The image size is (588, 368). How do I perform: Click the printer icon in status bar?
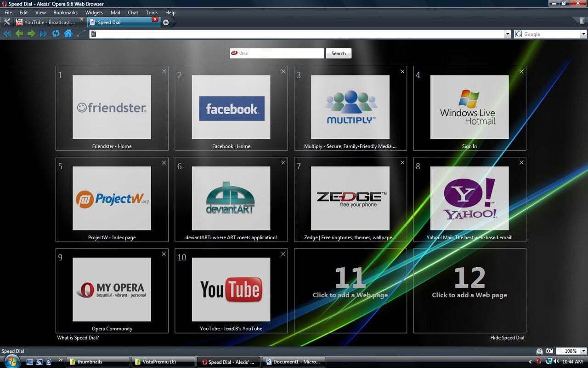point(540,351)
